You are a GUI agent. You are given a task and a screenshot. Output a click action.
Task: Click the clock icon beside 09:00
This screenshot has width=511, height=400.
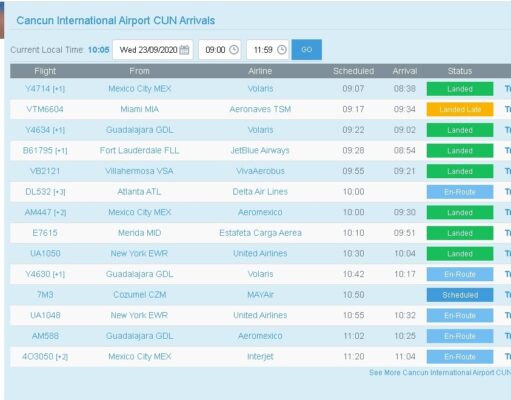234,50
